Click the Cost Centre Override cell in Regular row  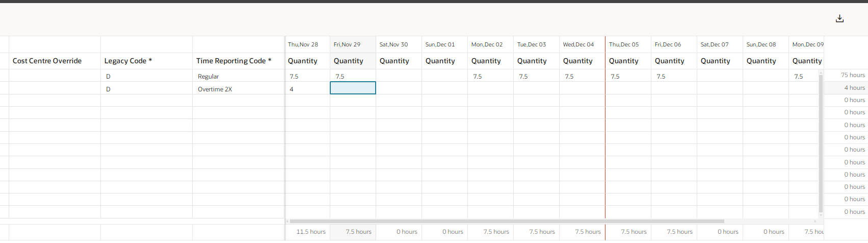[55, 76]
